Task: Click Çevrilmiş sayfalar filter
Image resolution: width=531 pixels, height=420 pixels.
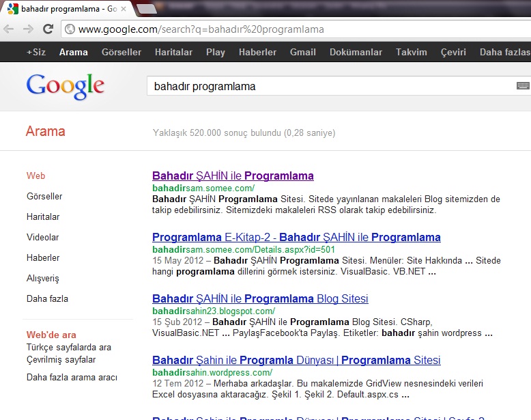Action: 61,359
